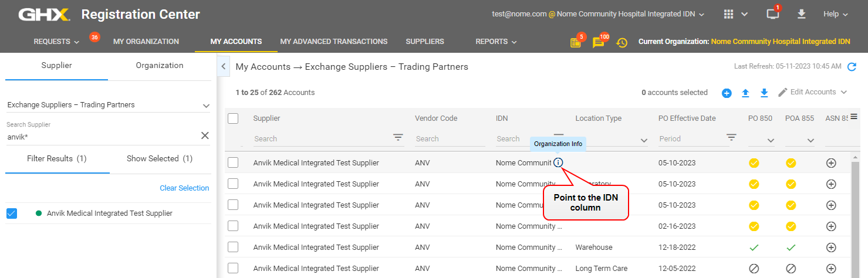Screen dimensions: 868x278
Task: Click the Clear Selection link
Action: pos(184,188)
